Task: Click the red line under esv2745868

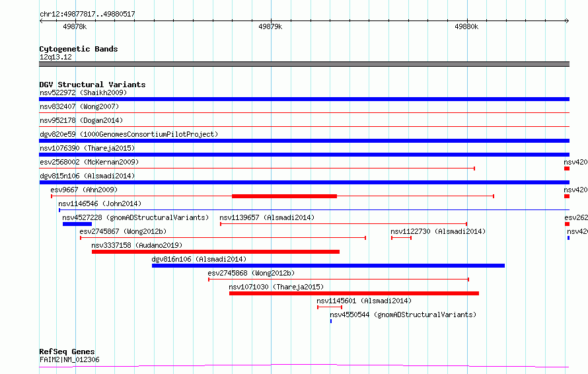Action: tap(339, 280)
